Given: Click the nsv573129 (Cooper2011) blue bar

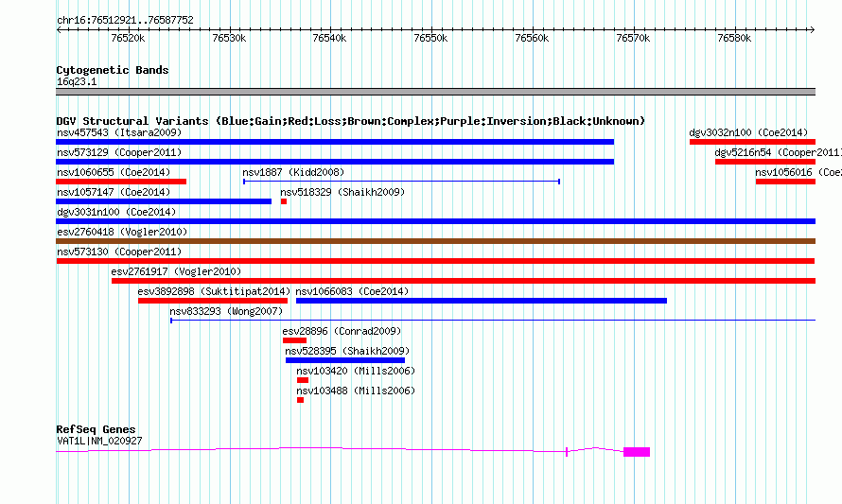Looking at the screenshot, I should point(335,162).
